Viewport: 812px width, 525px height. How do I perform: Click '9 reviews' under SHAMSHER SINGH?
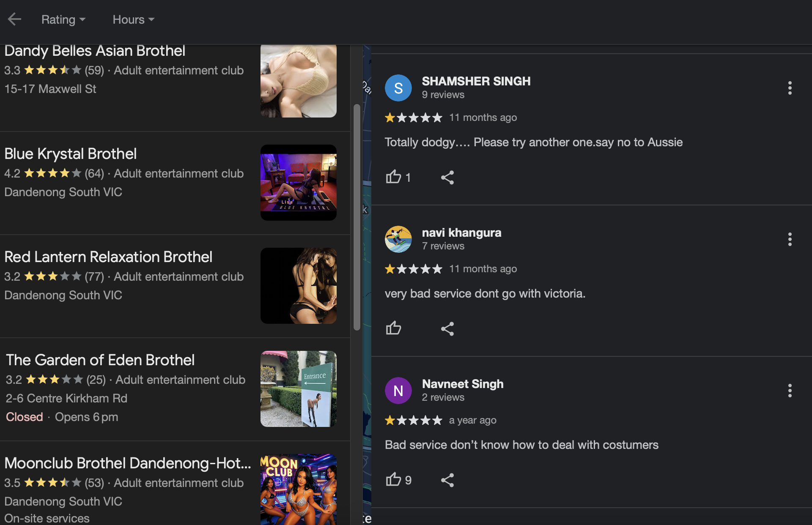[443, 95]
